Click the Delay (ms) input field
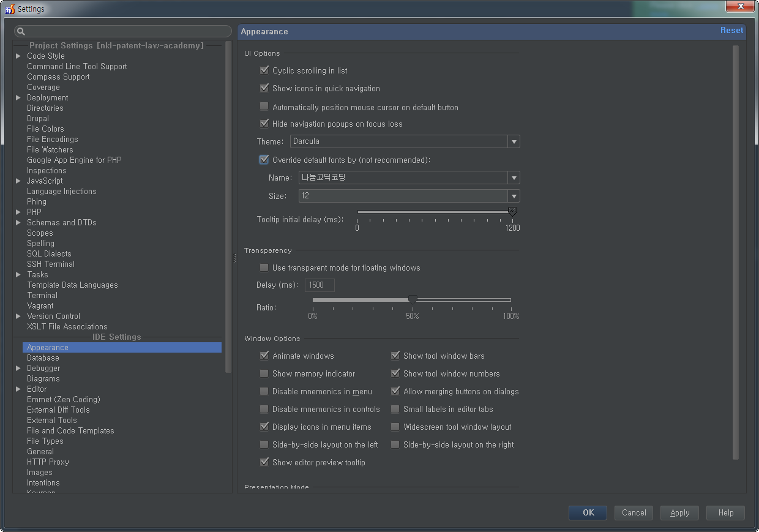 click(320, 285)
